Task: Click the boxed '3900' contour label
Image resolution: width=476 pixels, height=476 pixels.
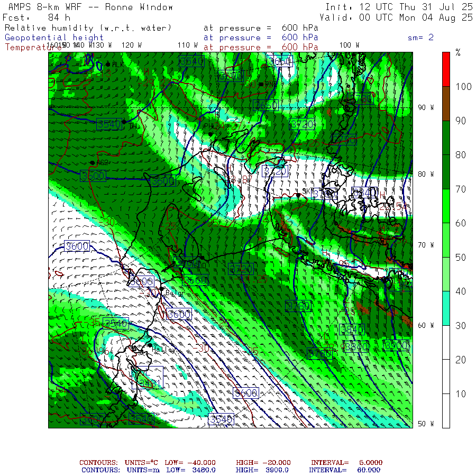Action: tap(396, 345)
